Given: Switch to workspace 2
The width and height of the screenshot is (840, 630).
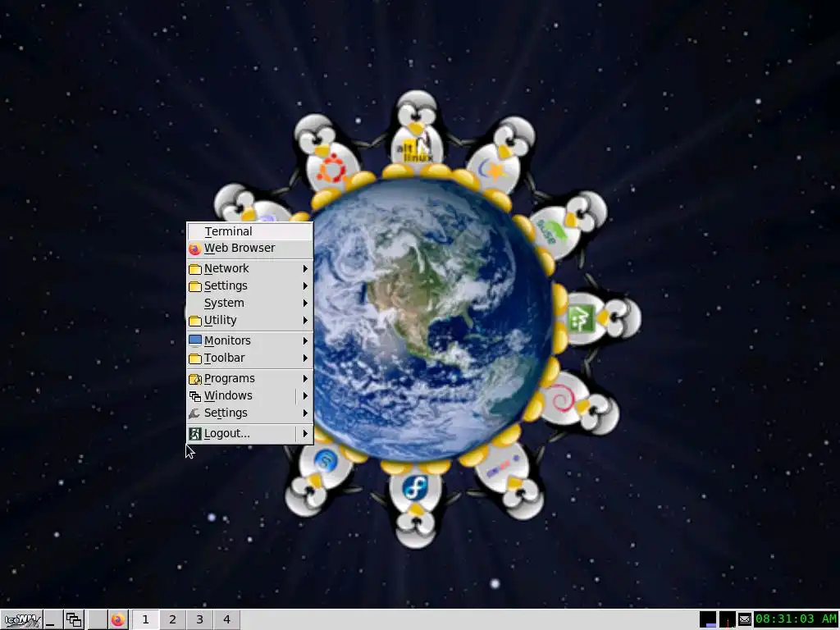Looking at the screenshot, I should tap(172, 620).
